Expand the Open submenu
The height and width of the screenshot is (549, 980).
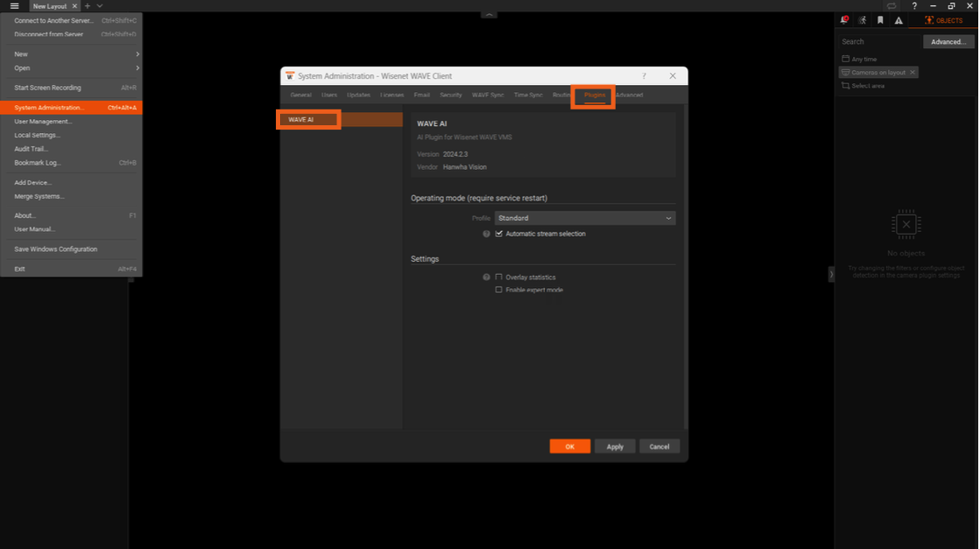pos(71,68)
